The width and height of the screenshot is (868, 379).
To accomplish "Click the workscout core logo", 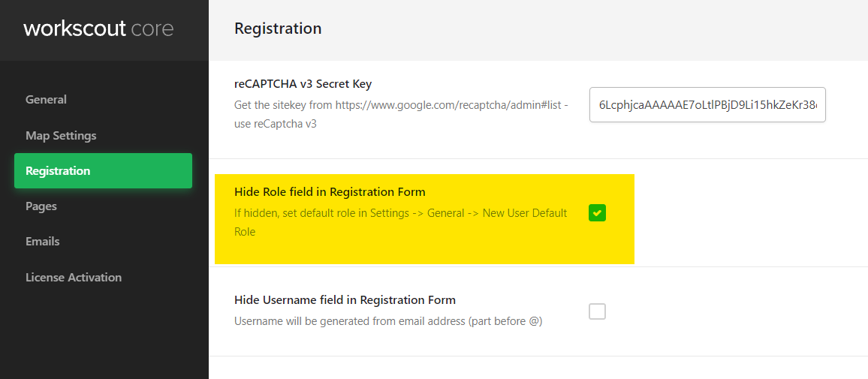I will point(98,29).
